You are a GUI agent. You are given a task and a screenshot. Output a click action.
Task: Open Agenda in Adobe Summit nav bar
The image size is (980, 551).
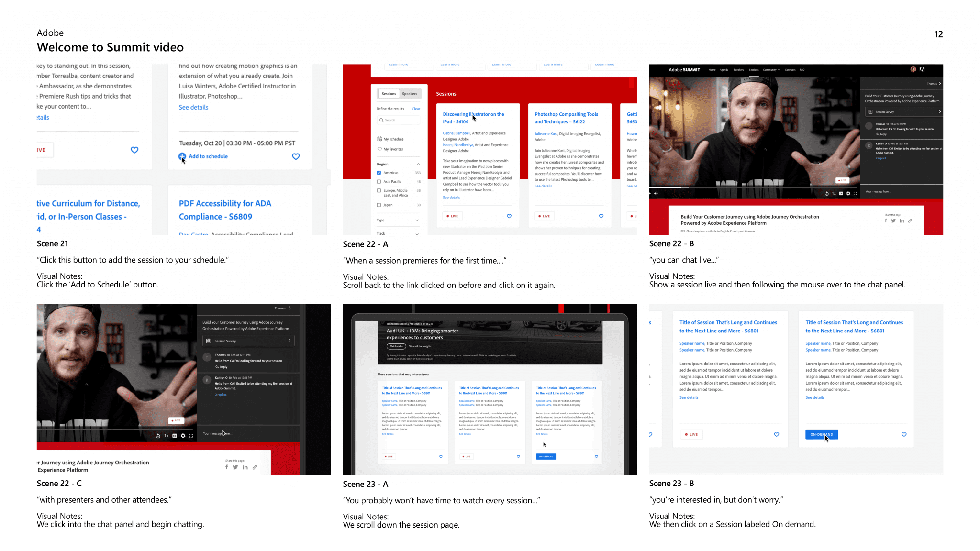724,70
